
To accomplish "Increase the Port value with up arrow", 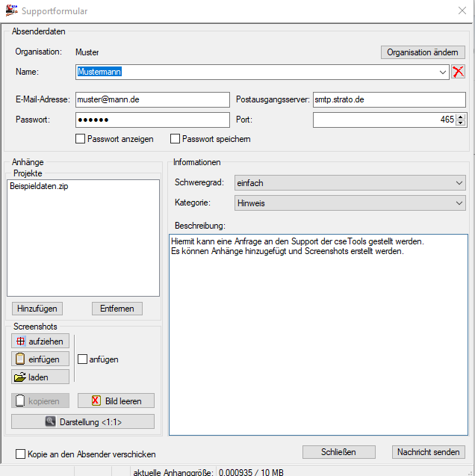I will 460,117.
